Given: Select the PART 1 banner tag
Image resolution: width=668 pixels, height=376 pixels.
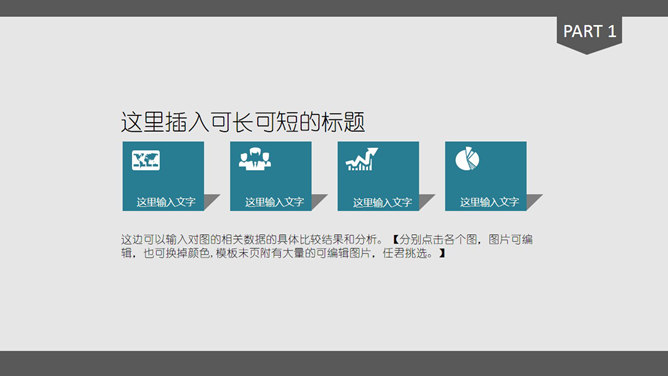Looking at the screenshot, I should point(589,34).
